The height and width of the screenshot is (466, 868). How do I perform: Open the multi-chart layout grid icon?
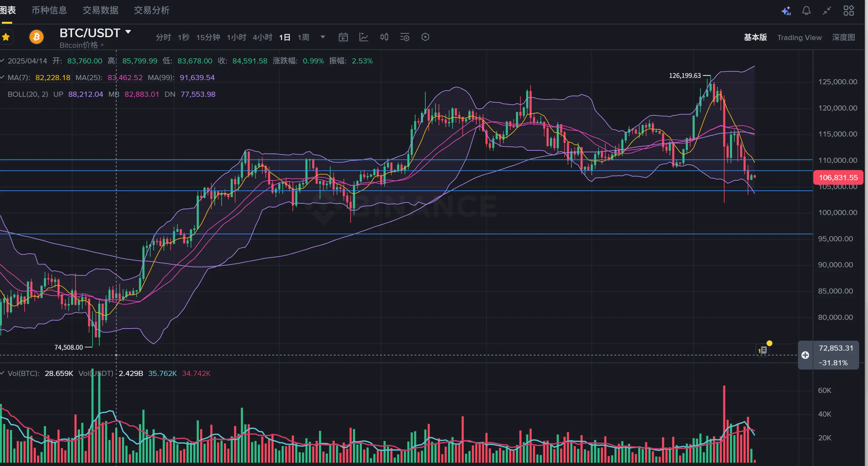(848, 11)
